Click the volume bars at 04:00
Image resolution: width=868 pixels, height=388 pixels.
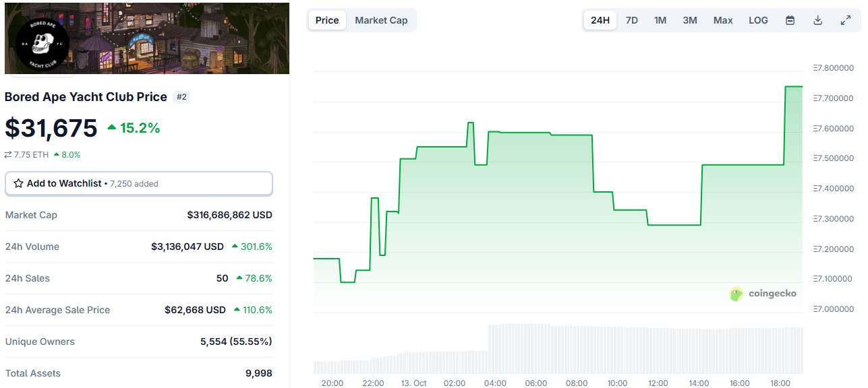pos(495,349)
